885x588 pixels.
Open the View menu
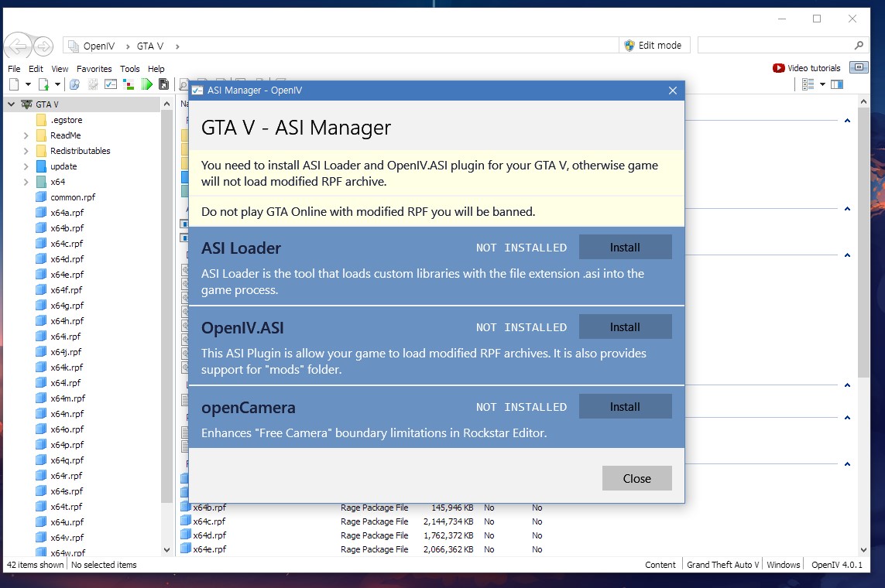pos(60,69)
